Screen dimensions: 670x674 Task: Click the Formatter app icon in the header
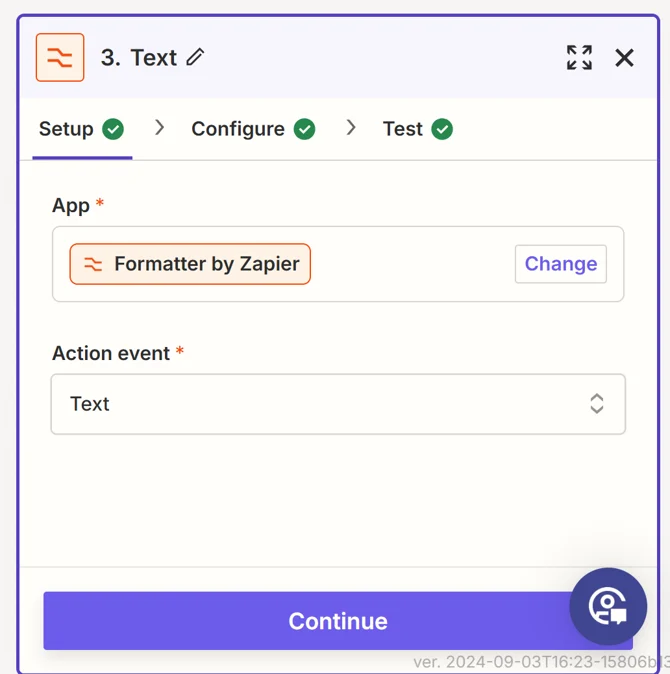click(60, 58)
